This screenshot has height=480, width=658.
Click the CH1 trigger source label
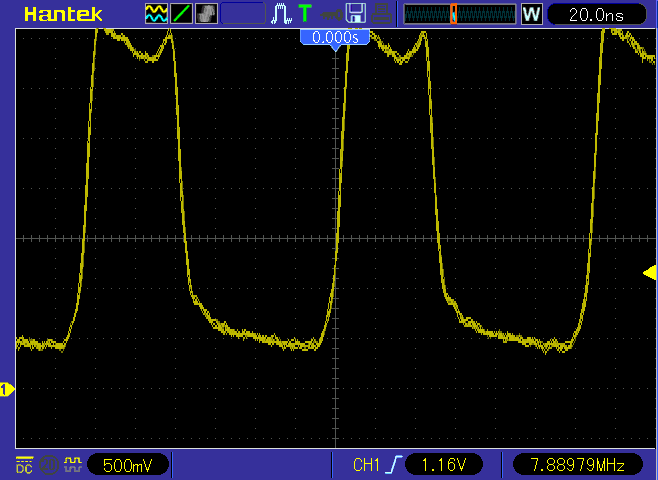coord(366,465)
